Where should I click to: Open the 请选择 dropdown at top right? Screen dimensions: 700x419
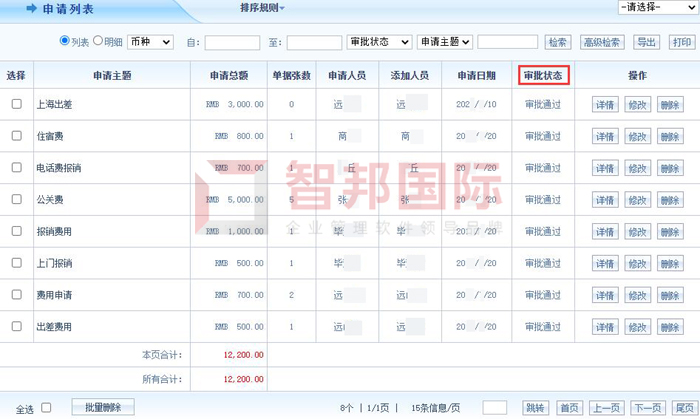[x=658, y=7]
